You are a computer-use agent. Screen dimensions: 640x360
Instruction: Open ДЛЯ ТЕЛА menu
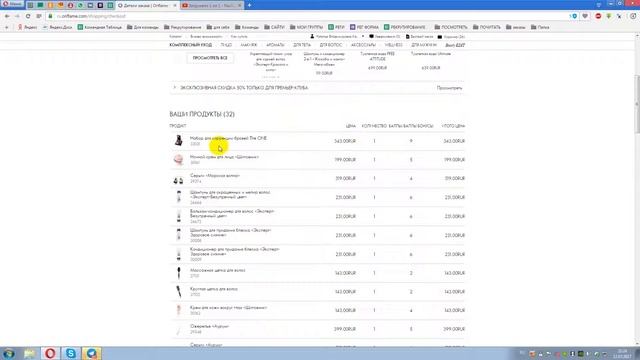tap(302, 45)
